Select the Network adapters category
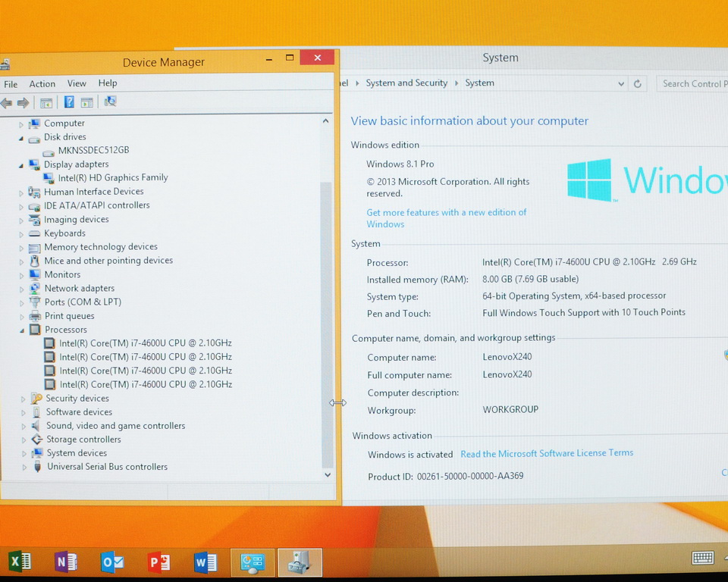This screenshot has height=582, width=728. tap(80, 288)
